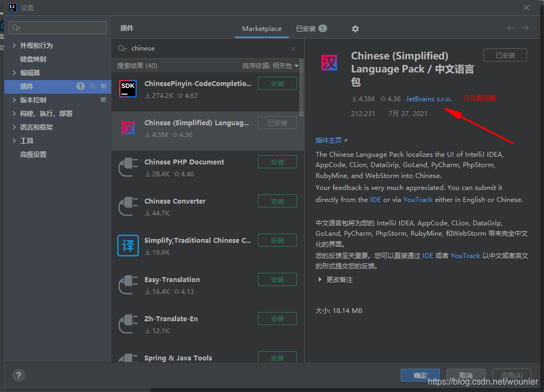
Task: Focus the settings search field
Action: click(x=58, y=28)
